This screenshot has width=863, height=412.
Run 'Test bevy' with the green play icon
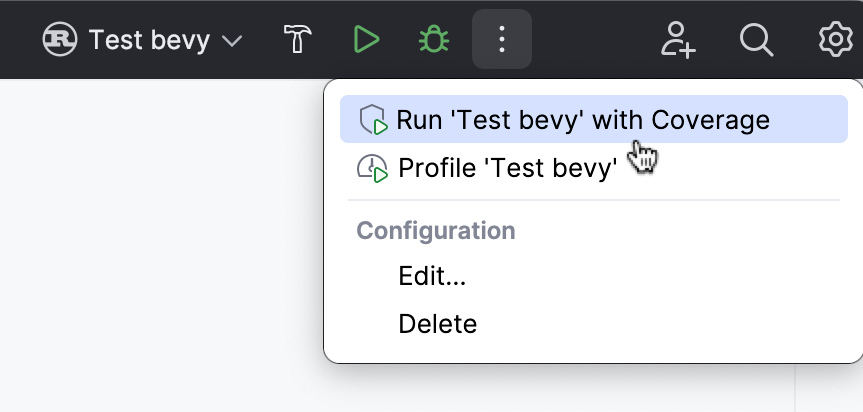coord(366,40)
